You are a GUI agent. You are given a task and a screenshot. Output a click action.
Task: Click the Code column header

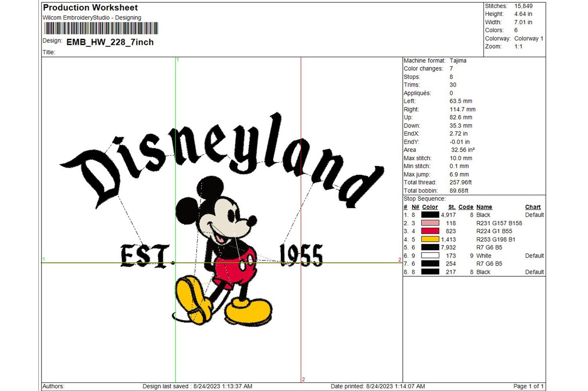pos(466,207)
